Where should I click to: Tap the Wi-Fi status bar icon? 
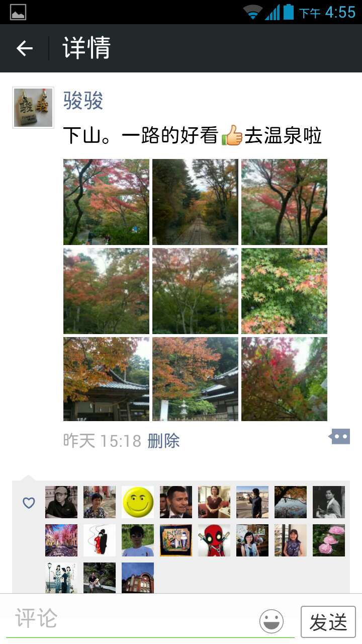click(253, 12)
